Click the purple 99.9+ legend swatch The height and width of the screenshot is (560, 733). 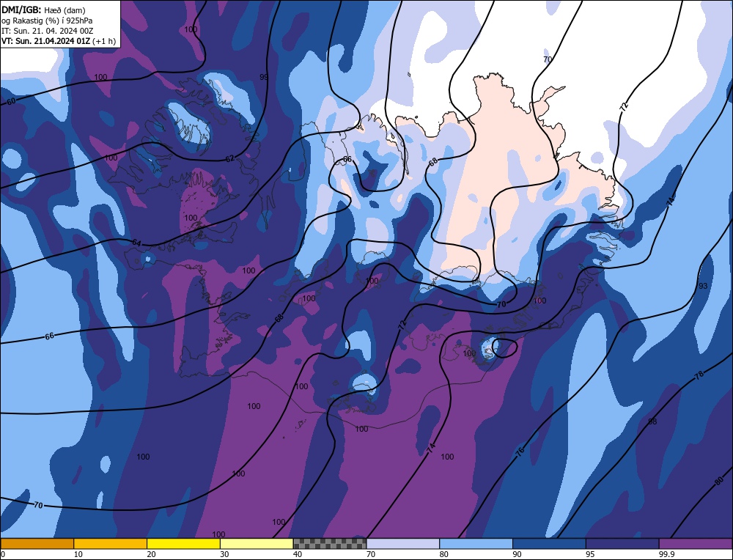[x=696, y=544]
